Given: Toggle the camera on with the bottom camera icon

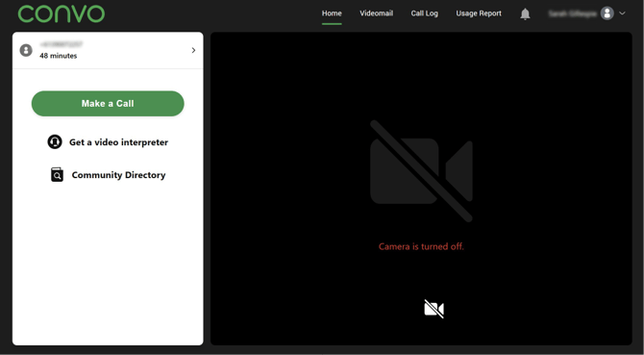Looking at the screenshot, I should tap(433, 309).
